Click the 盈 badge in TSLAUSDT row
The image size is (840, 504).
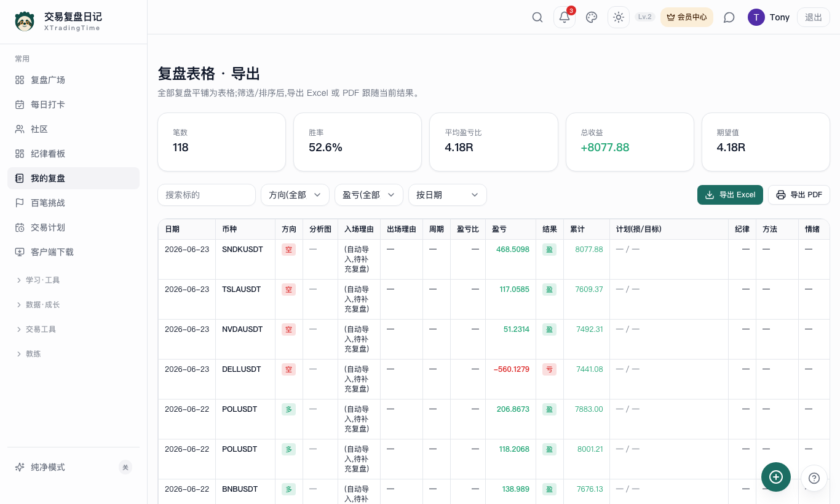coord(549,289)
